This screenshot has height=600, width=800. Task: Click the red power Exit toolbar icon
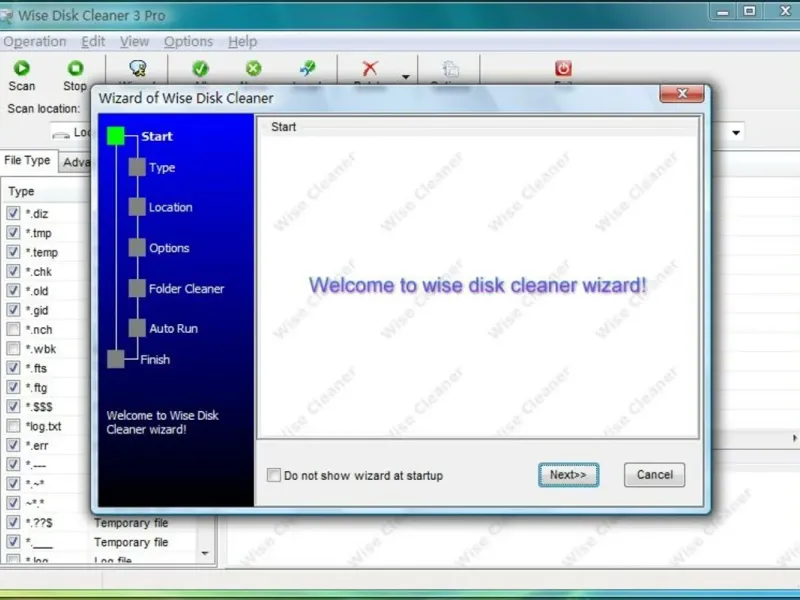pyautogui.click(x=563, y=68)
